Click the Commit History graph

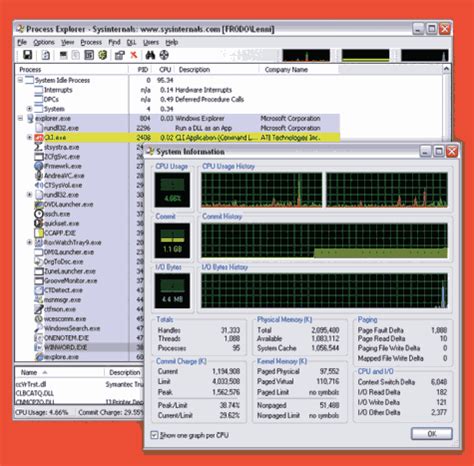pos(324,241)
